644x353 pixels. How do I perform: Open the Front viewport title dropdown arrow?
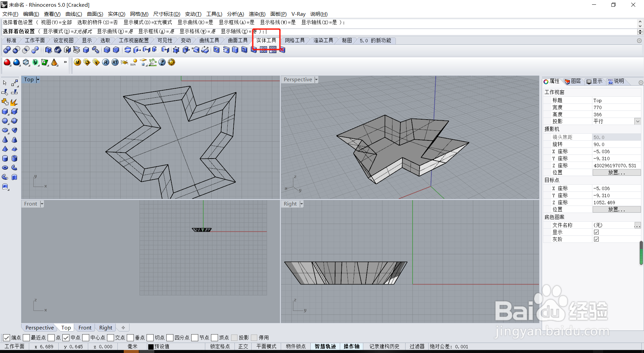coord(42,204)
